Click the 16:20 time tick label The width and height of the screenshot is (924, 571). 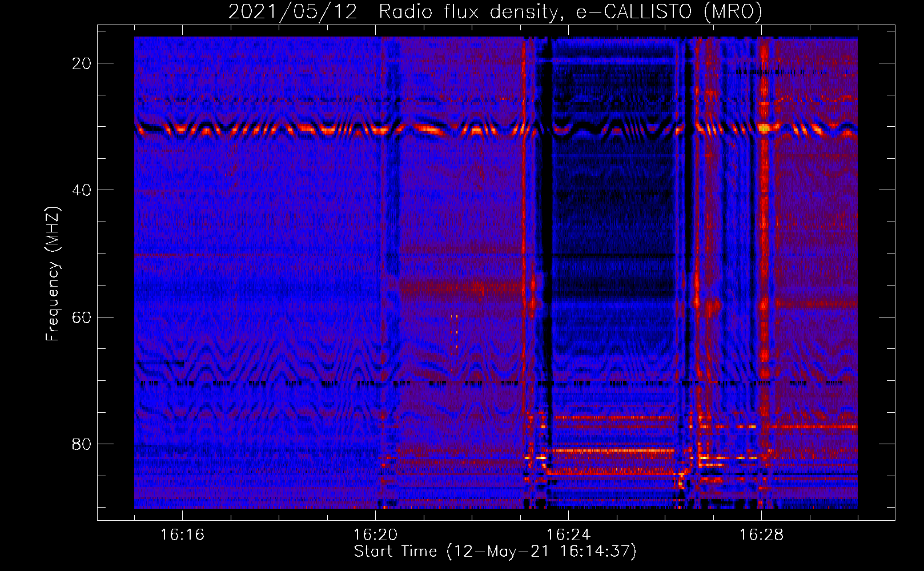coord(375,535)
